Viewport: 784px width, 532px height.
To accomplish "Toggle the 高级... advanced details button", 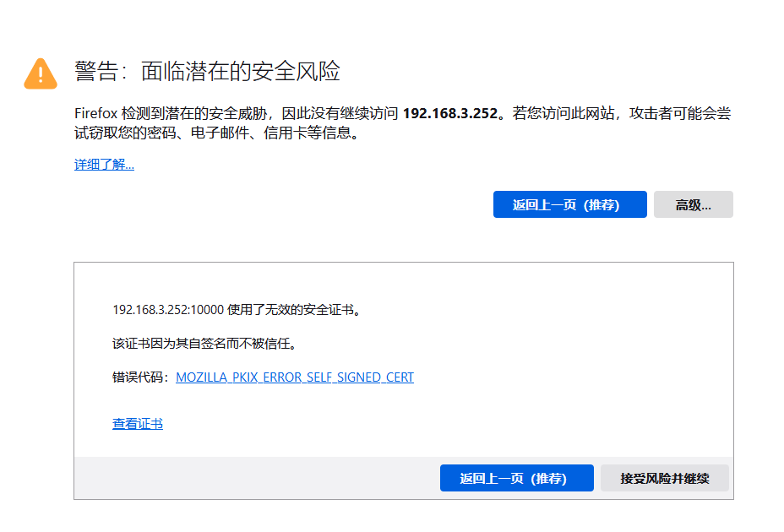I will tap(693, 205).
